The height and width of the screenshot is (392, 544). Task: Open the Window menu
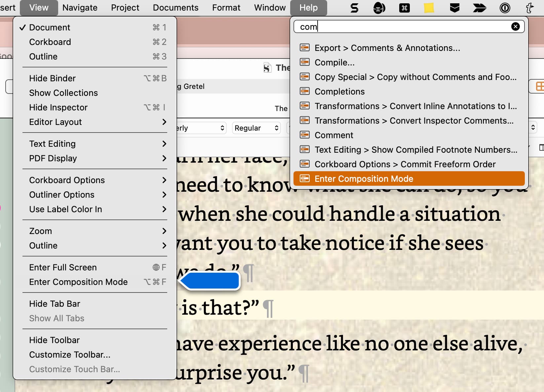click(270, 8)
